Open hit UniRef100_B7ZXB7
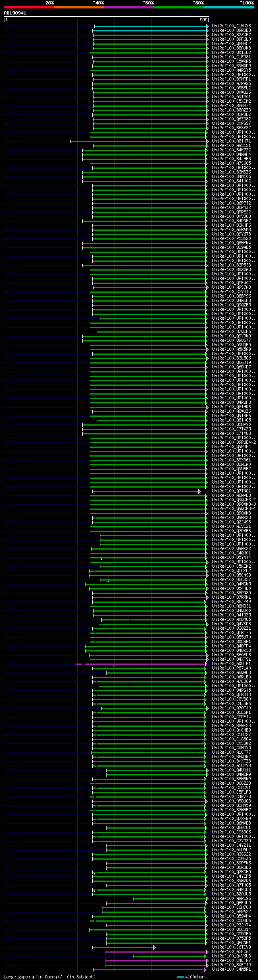The width and height of the screenshot is (258, 980). 231,35
